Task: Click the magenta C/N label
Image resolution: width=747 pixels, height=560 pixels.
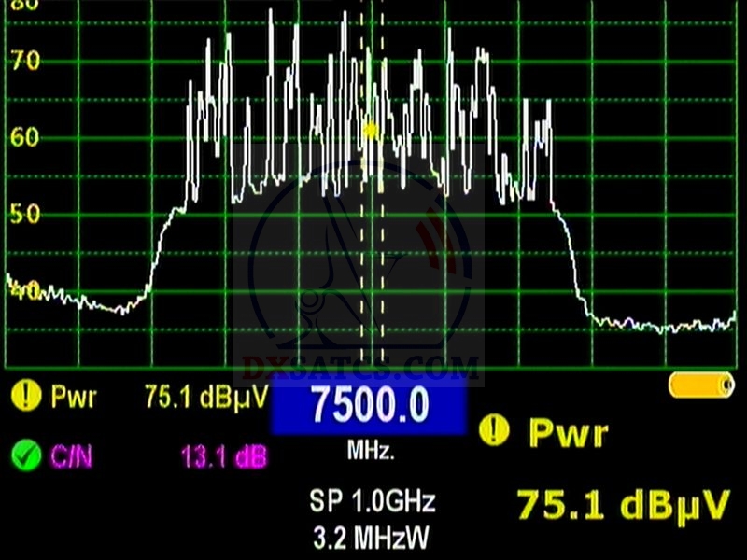Action: click(x=75, y=455)
